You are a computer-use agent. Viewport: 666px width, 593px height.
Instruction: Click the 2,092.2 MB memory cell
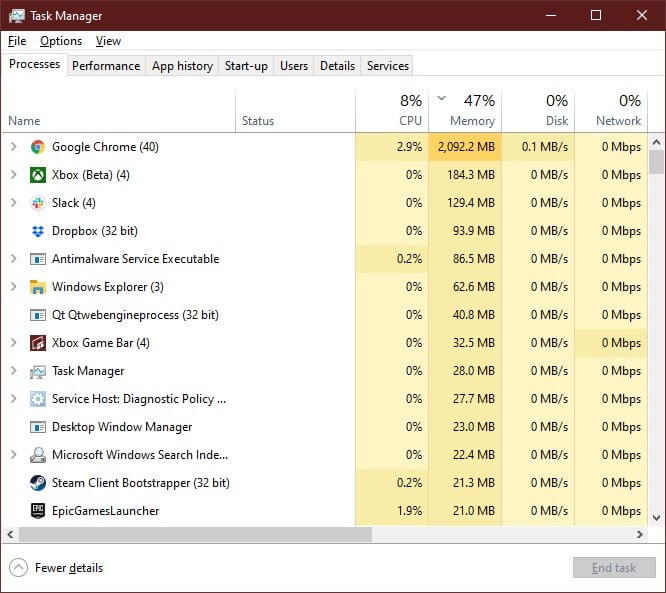465,147
